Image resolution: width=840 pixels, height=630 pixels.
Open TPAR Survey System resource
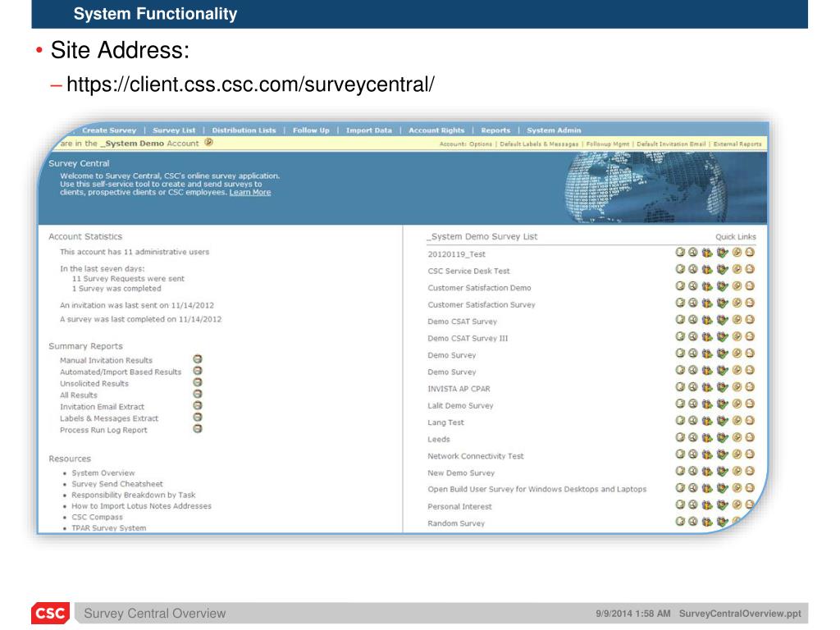coord(109,527)
